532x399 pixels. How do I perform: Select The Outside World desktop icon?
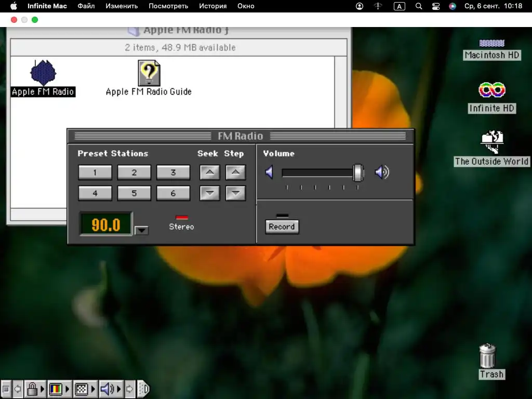[x=492, y=142]
